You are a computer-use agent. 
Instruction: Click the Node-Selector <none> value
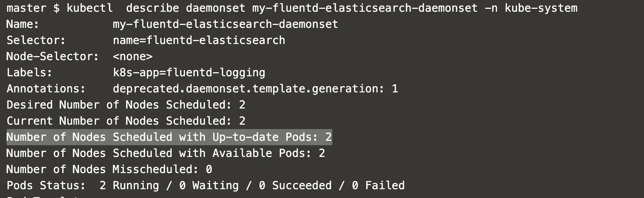coord(132,56)
